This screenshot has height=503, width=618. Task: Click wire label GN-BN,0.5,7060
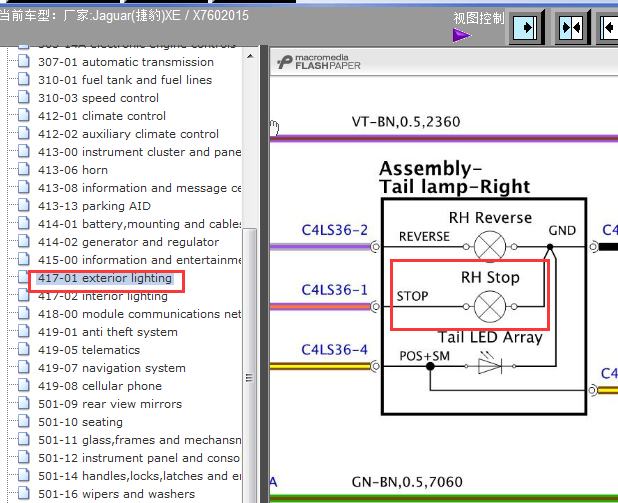(407, 482)
